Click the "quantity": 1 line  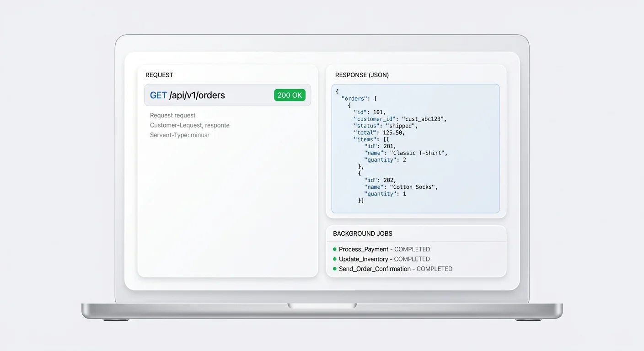tap(385, 194)
